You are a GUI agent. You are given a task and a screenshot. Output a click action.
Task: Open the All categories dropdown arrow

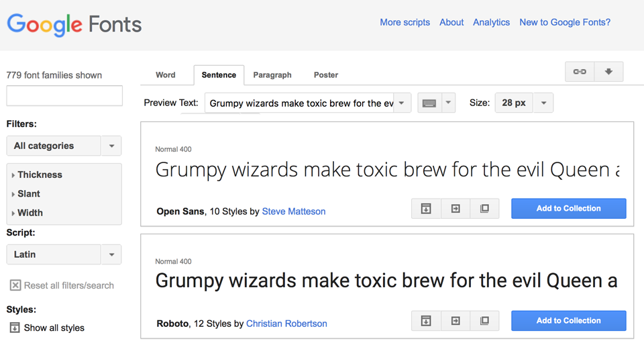(x=111, y=146)
